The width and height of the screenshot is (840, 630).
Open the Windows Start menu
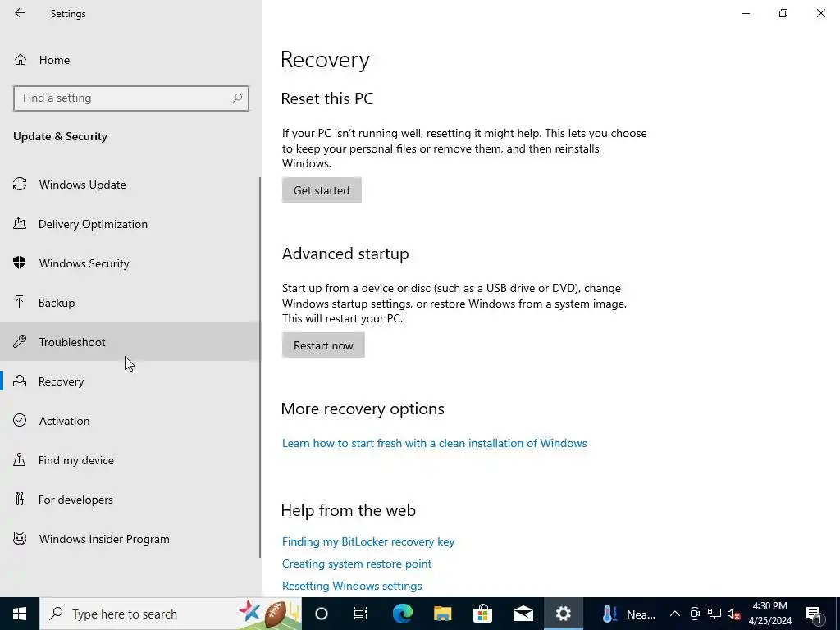(x=20, y=614)
